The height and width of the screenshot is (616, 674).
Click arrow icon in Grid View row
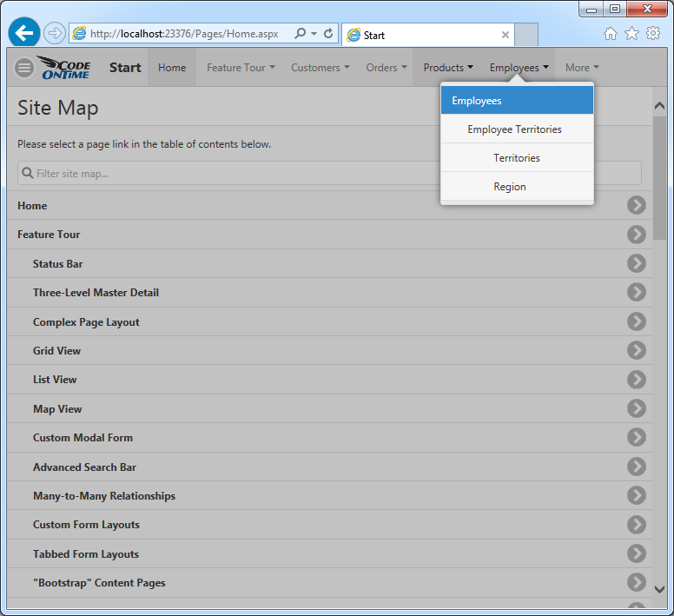pos(637,350)
